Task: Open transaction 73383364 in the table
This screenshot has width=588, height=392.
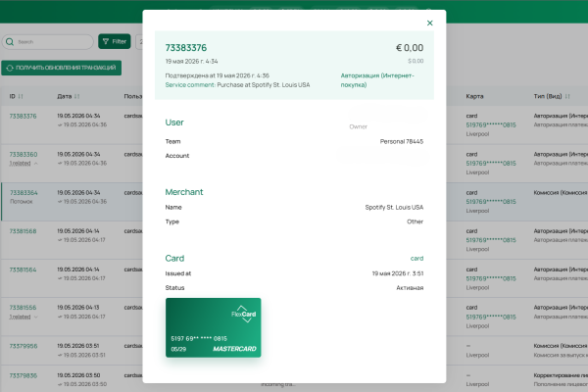Action: pos(24,193)
